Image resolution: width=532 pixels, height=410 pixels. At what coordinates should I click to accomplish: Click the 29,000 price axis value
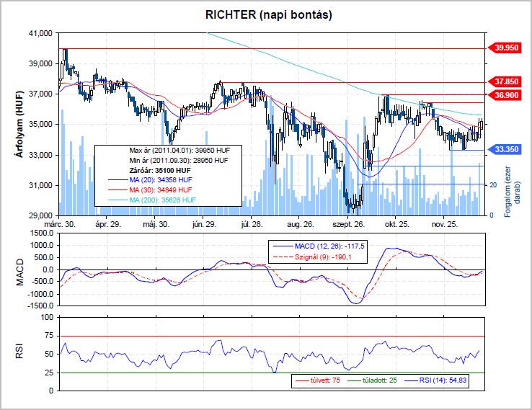(40, 215)
